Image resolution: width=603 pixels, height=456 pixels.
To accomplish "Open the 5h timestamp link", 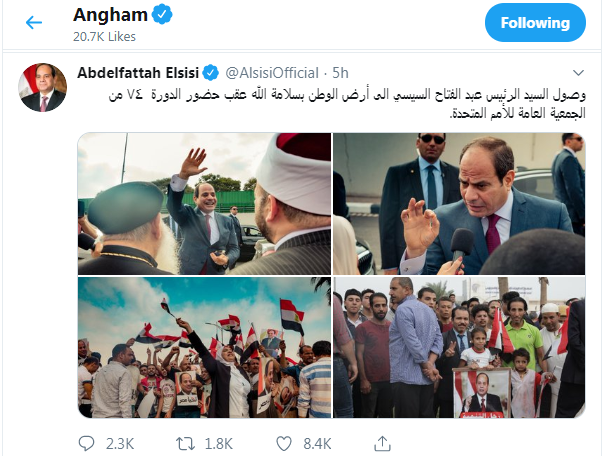I will [x=340, y=73].
